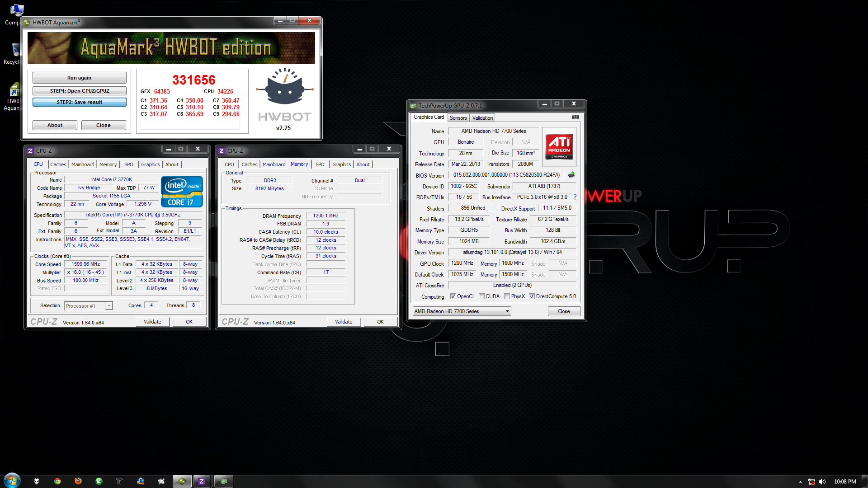Click the Foobar2000 alien icon in taskbar
The width and height of the screenshot is (868, 488).
click(x=37, y=481)
